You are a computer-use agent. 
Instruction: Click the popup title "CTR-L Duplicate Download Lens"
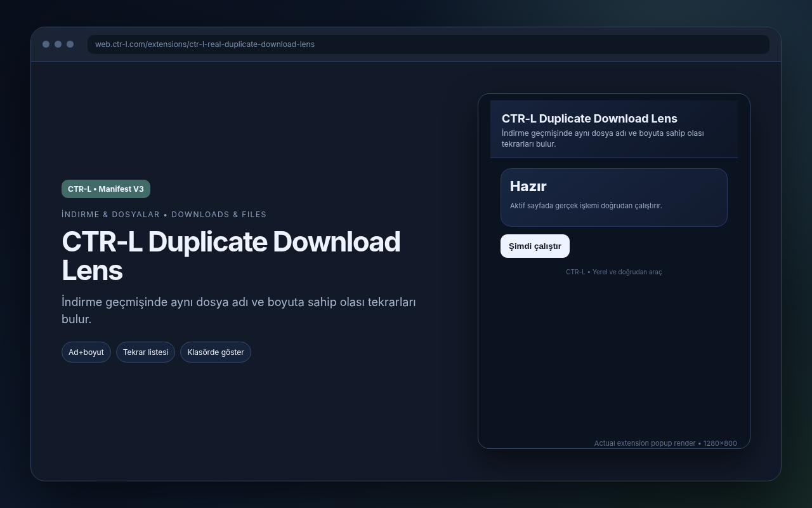click(x=589, y=119)
